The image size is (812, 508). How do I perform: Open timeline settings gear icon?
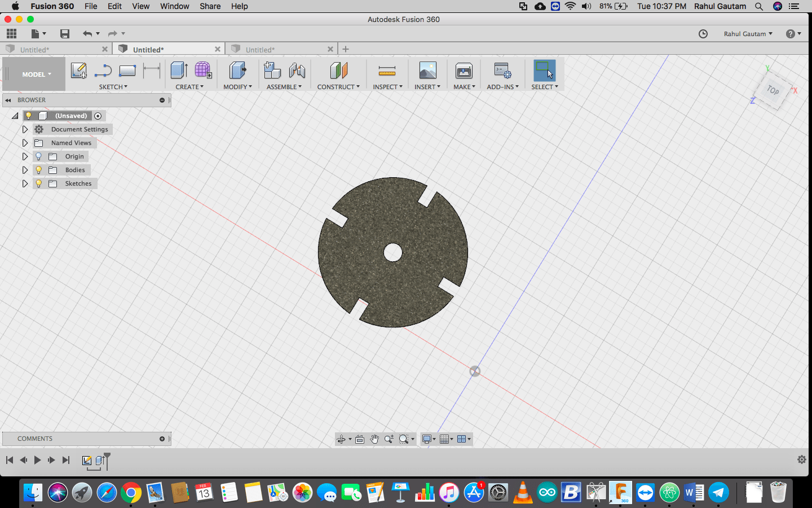[801, 459]
